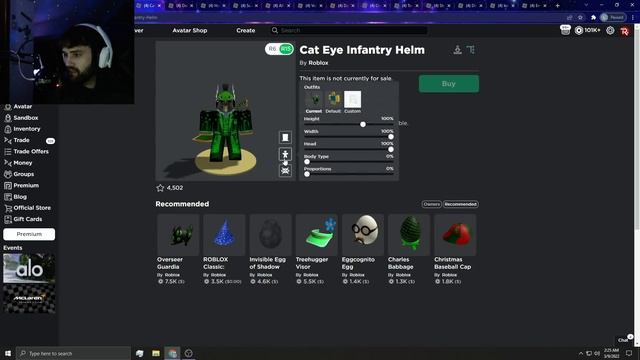
Task: Open File Explorer from the taskbar
Action: pyautogui.click(x=156, y=353)
